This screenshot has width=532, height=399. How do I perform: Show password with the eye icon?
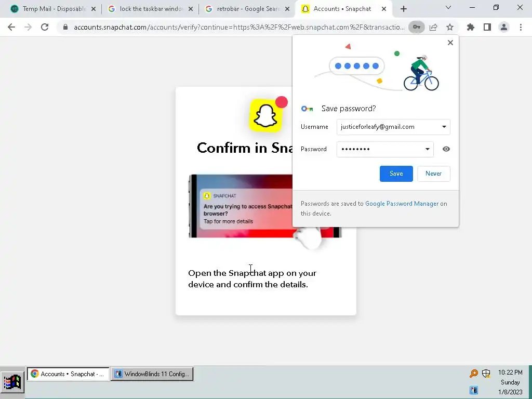446,149
